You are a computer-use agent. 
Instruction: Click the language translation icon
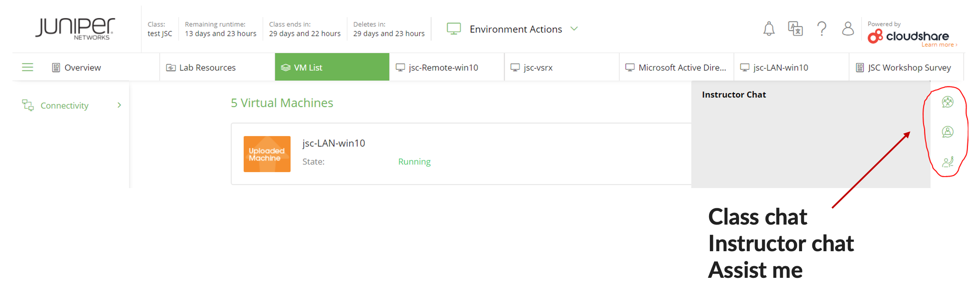click(795, 29)
